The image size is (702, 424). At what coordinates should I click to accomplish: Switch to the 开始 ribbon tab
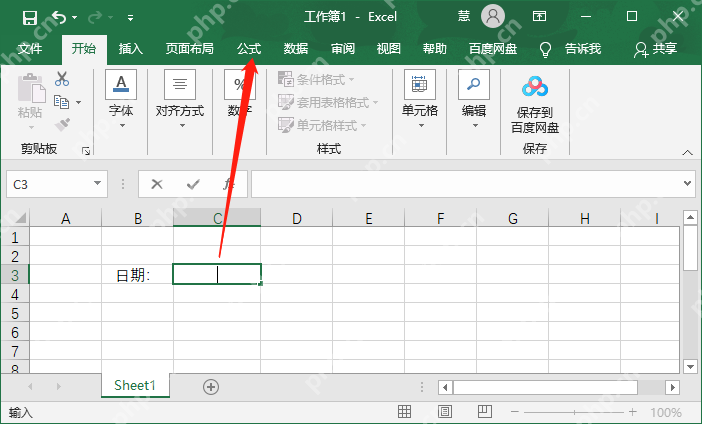coord(84,48)
